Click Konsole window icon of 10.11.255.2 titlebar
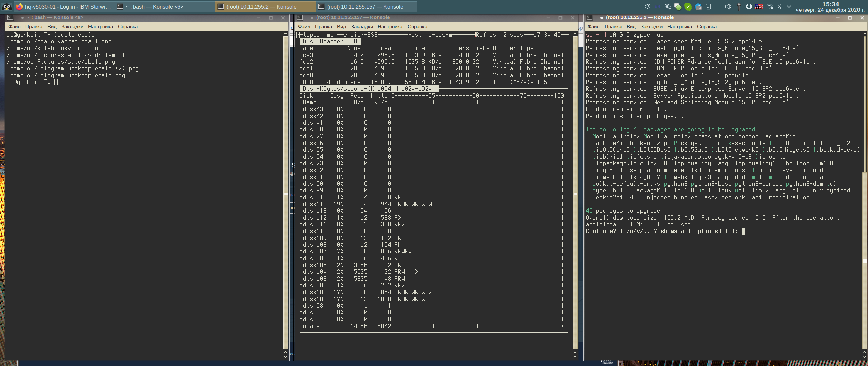 [x=590, y=18]
